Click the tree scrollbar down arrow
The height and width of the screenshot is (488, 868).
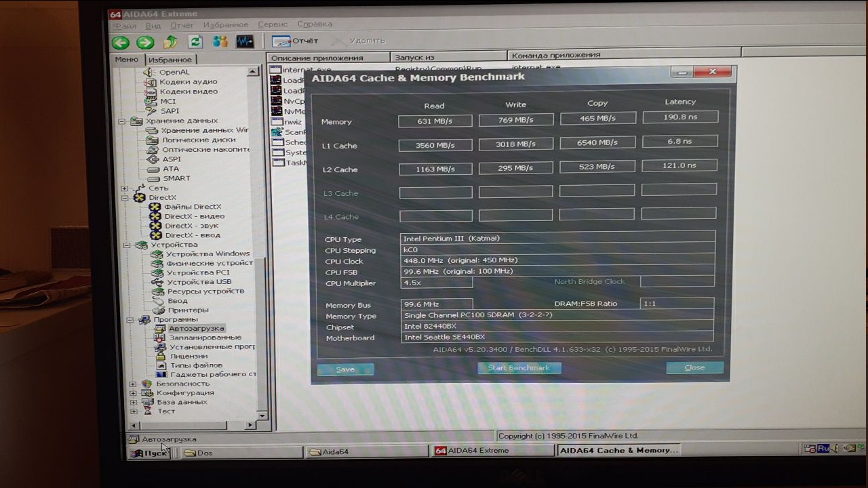click(262, 415)
